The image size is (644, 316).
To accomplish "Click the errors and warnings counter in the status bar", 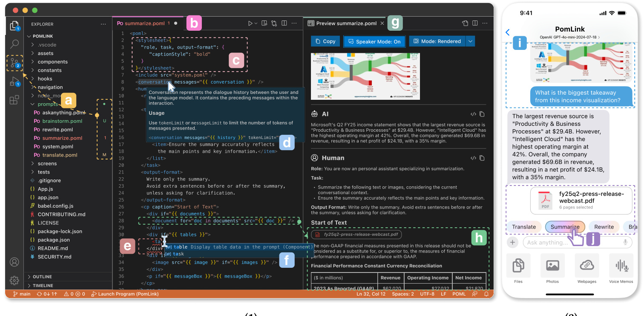I will point(75,294).
